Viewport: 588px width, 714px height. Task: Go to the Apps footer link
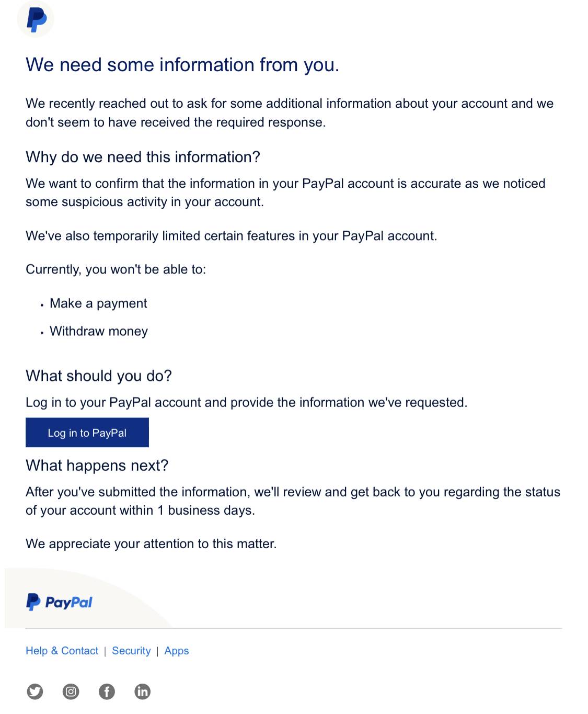point(177,651)
